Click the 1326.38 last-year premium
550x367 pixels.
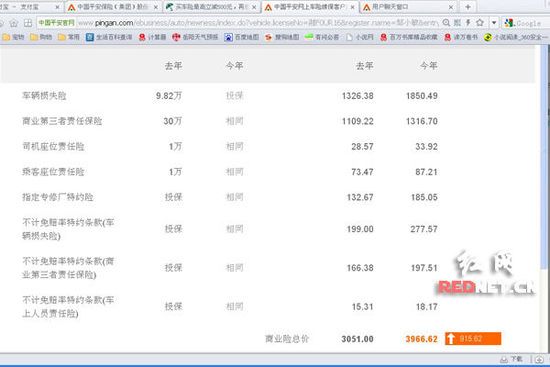click(358, 96)
